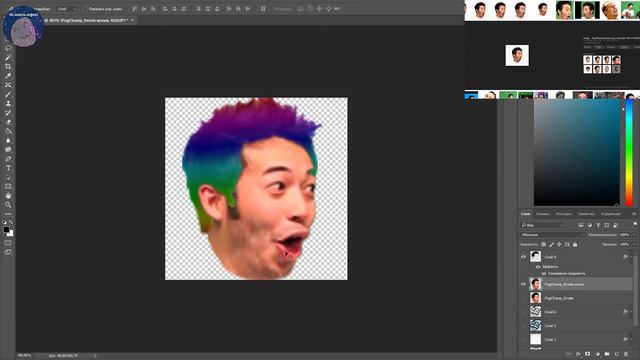This screenshot has height=360, width=640.
Task: Hide the Наложение градиента gradient overlay effect
Action: coord(544,273)
